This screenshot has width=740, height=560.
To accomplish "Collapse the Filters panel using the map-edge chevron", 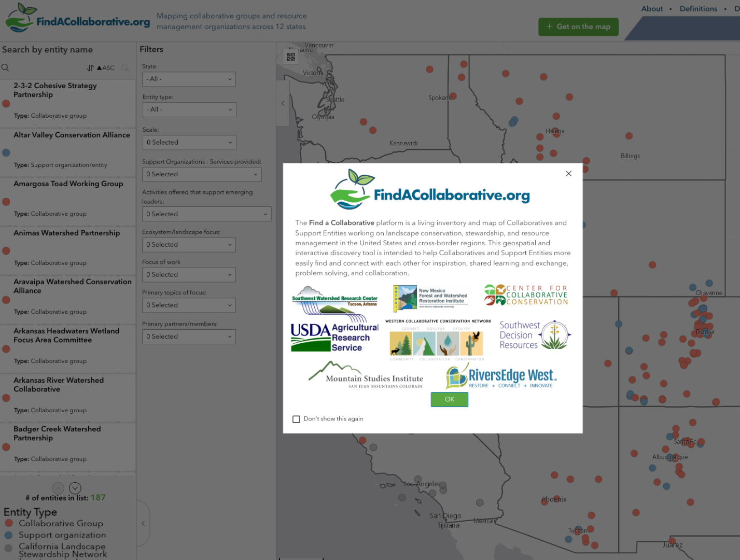I will tap(283, 103).
